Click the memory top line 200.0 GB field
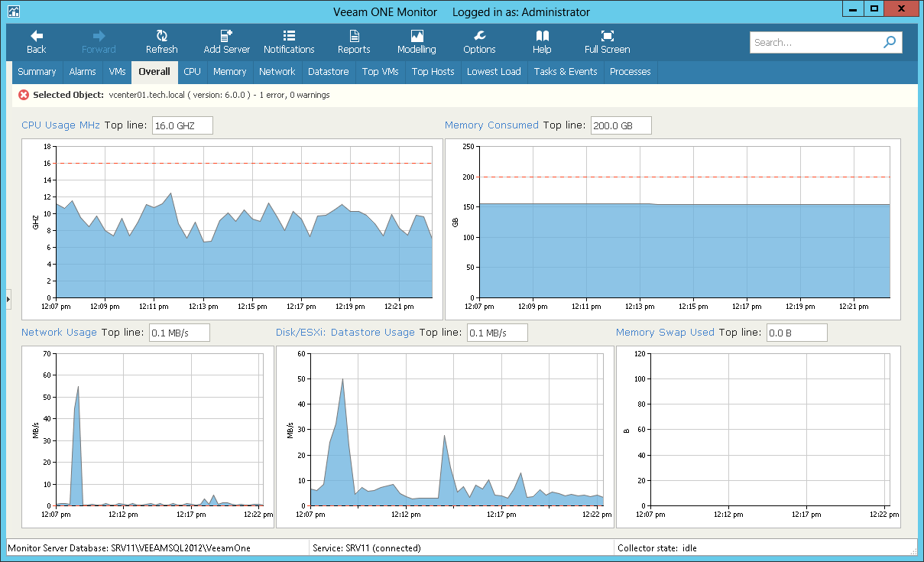Viewport: 924px width, 562px height. coord(621,125)
